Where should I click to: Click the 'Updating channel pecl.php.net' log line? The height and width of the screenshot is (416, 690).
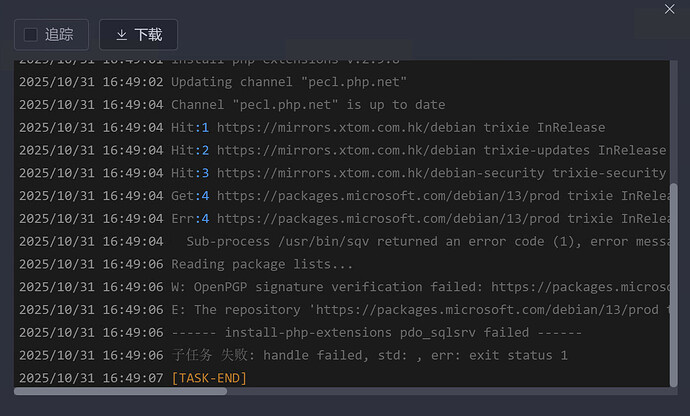289,82
